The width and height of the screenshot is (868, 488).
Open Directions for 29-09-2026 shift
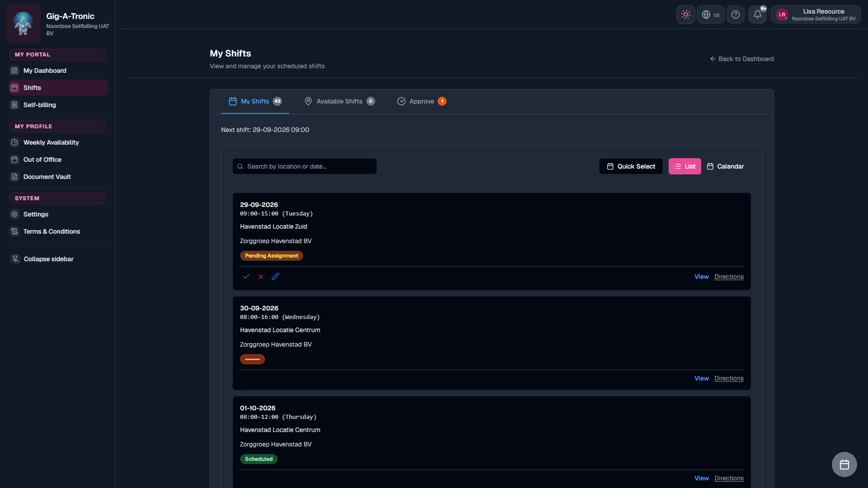(729, 277)
